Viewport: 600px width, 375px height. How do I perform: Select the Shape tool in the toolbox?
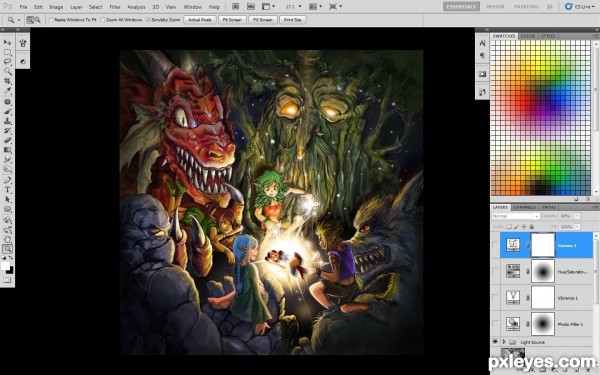click(x=7, y=209)
